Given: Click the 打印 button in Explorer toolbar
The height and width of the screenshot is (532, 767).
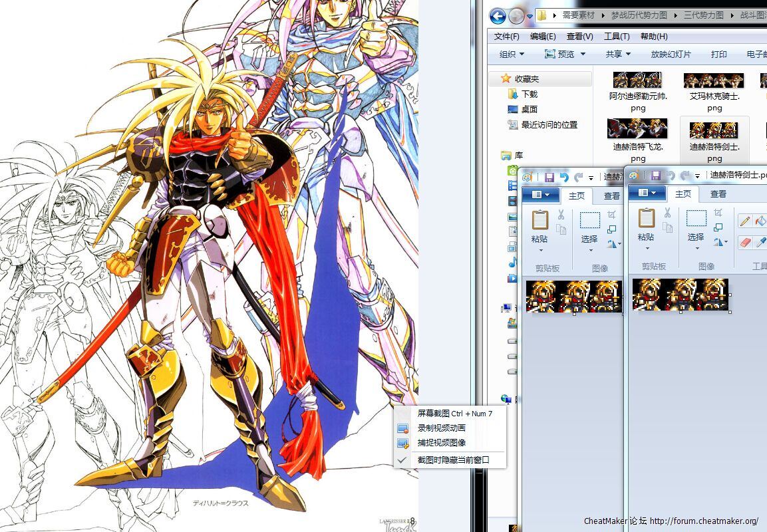Looking at the screenshot, I should (x=718, y=55).
